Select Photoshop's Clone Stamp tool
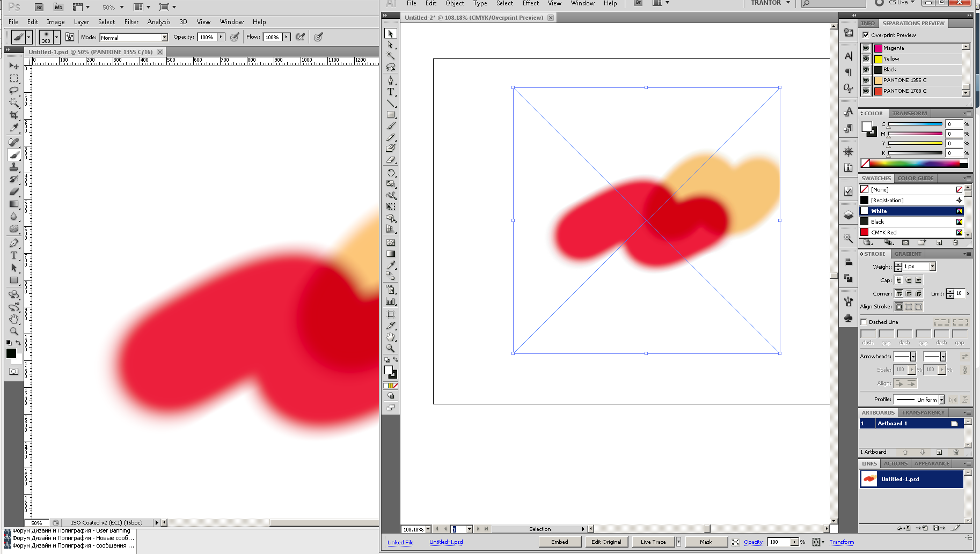This screenshot has height=554, width=980. coord(14,167)
